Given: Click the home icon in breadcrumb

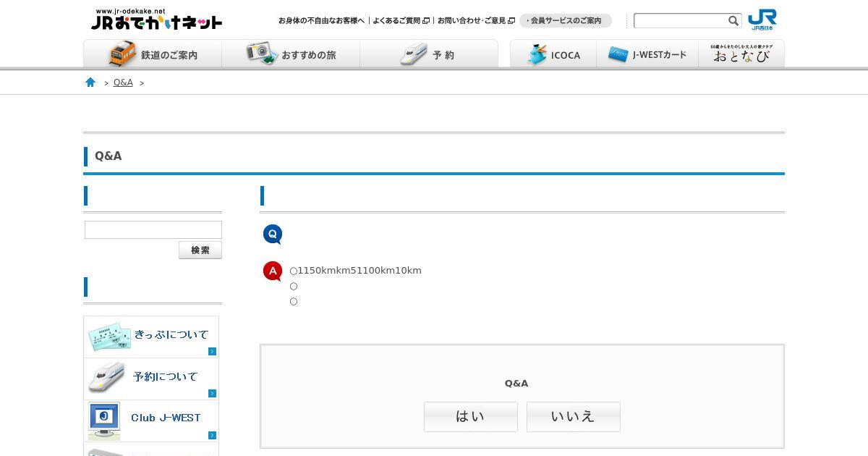Looking at the screenshot, I should tap(90, 83).
